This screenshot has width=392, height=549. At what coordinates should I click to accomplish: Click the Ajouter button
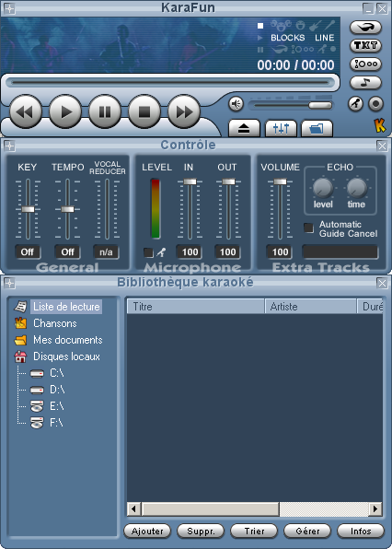pos(147,531)
